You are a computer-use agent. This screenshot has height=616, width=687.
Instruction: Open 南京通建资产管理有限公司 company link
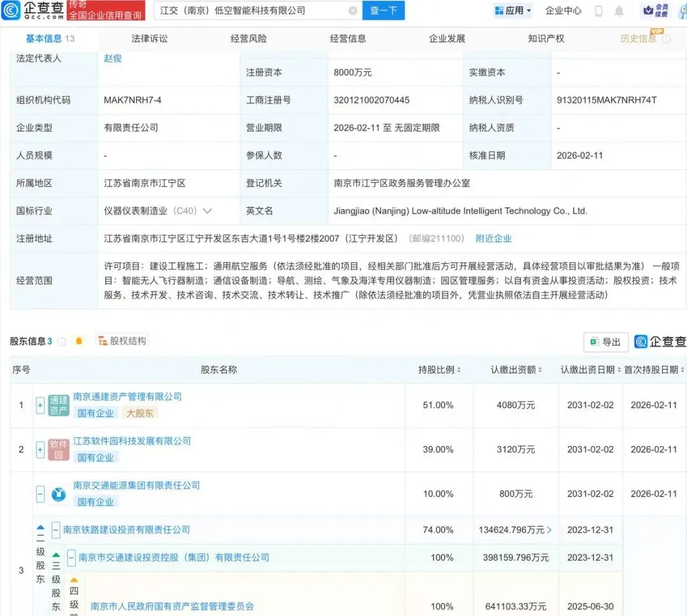pyautogui.click(x=127, y=397)
